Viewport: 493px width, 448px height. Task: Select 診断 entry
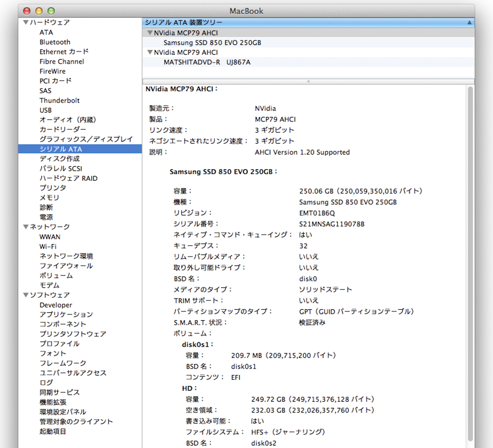(46, 207)
